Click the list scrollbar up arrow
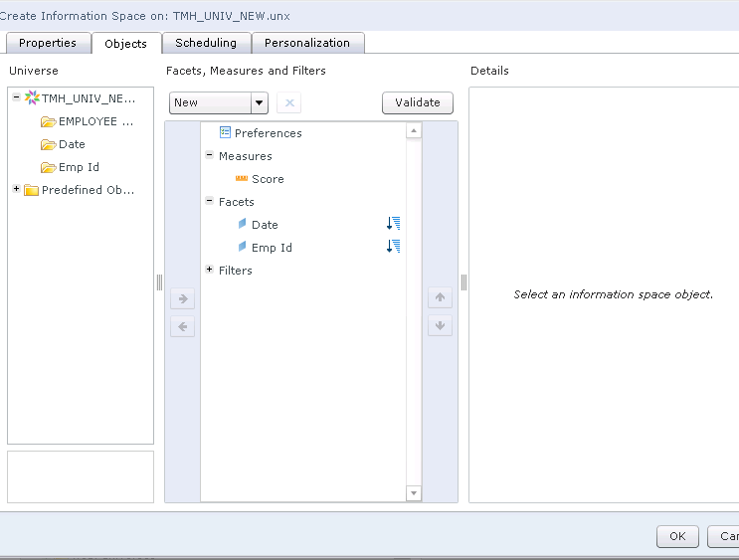Image resolution: width=739 pixels, height=560 pixels. pos(414,130)
